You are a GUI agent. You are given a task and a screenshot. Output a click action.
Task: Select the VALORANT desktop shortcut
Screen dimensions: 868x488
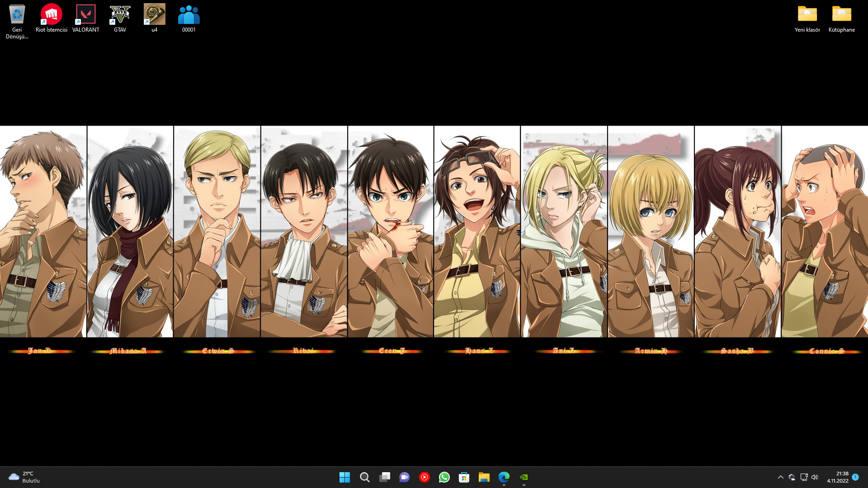click(x=86, y=18)
